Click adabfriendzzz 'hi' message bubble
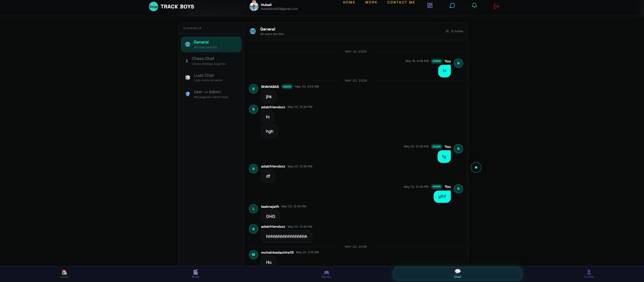This screenshot has height=282, width=644. point(268,117)
